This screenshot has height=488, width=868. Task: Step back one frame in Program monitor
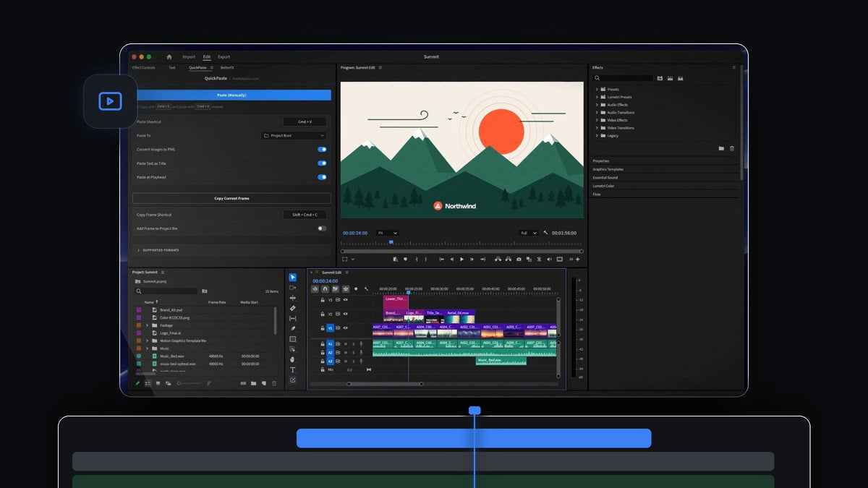click(452, 260)
